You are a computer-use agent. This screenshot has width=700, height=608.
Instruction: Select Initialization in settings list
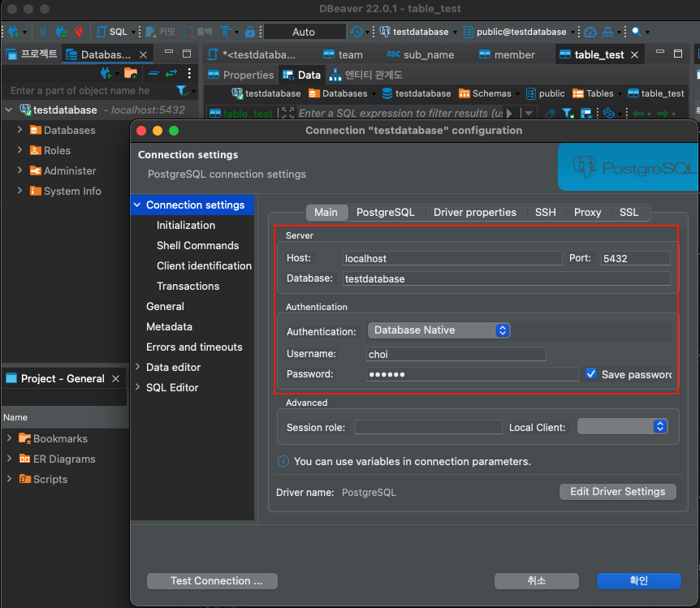[186, 225]
